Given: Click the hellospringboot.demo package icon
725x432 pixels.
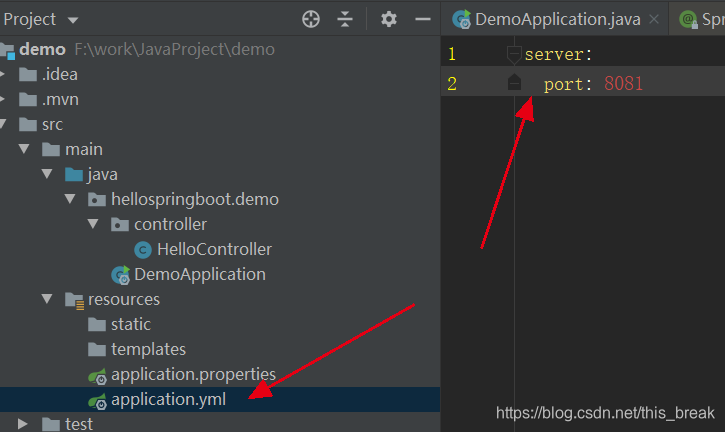Looking at the screenshot, I should coord(97,199).
